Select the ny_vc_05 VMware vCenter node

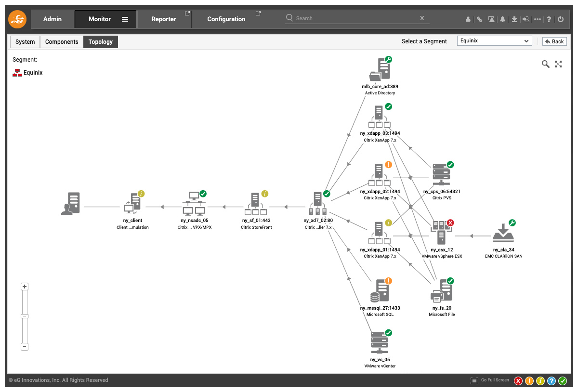tap(380, 343)
